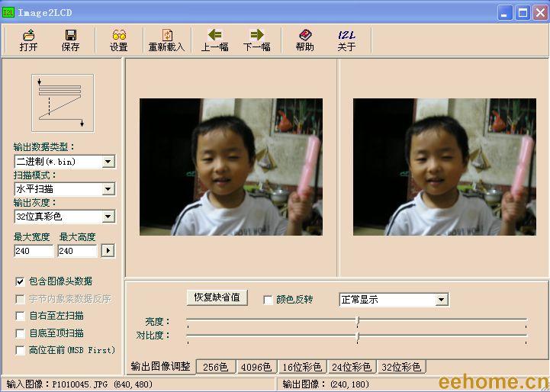Close the Image2LCD window

click(x=541, y=13)
